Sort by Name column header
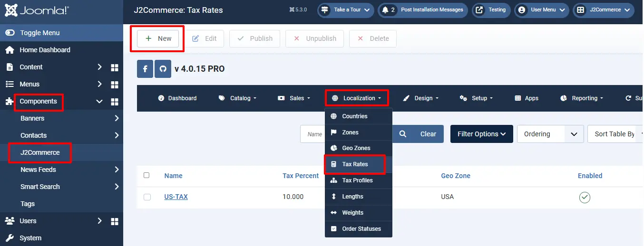The image size is (644, 246). 173,176
